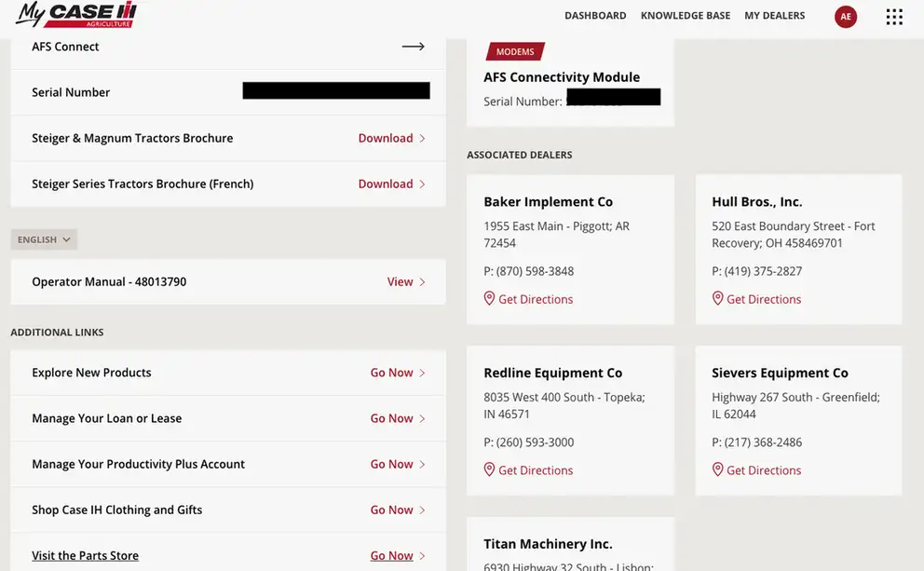
Task: Select the Hull Bros., Inc. dealer name
Action: click(756, 201)
